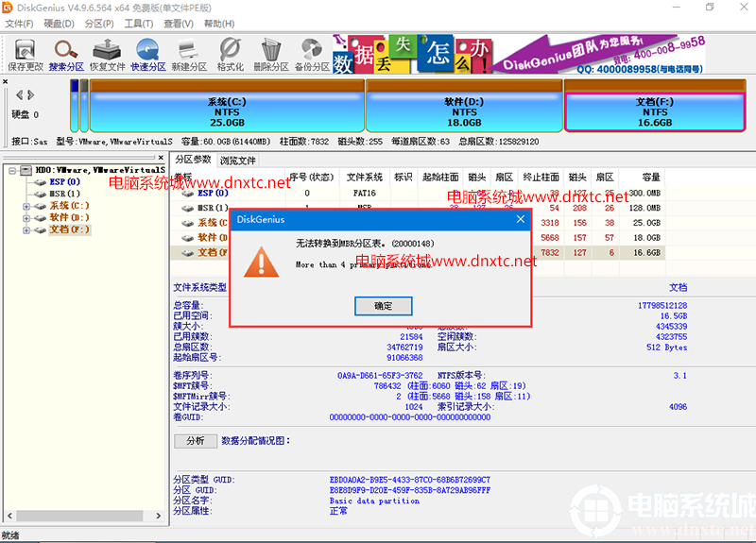Open the 文件(F) menu

[19, 24]
